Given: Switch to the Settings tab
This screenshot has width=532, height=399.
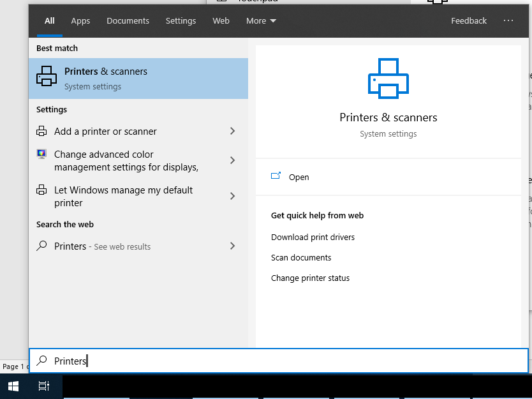Looking at the screenshot, I should (x=181, y=20).
